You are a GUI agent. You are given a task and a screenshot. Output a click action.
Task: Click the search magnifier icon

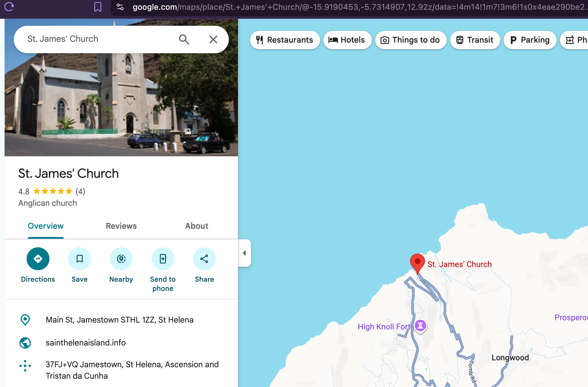click(x=184, y=40)
